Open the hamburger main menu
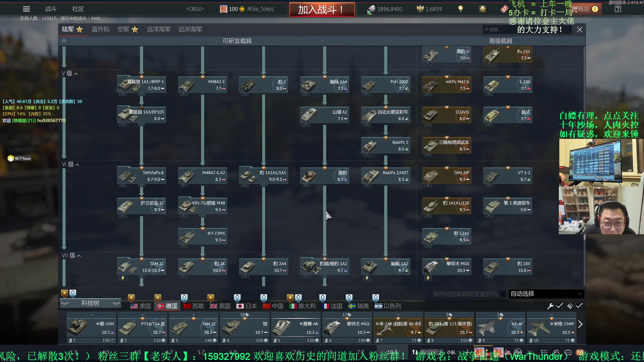This screenshot has width=644, height=362. click(x=26, y=9)
